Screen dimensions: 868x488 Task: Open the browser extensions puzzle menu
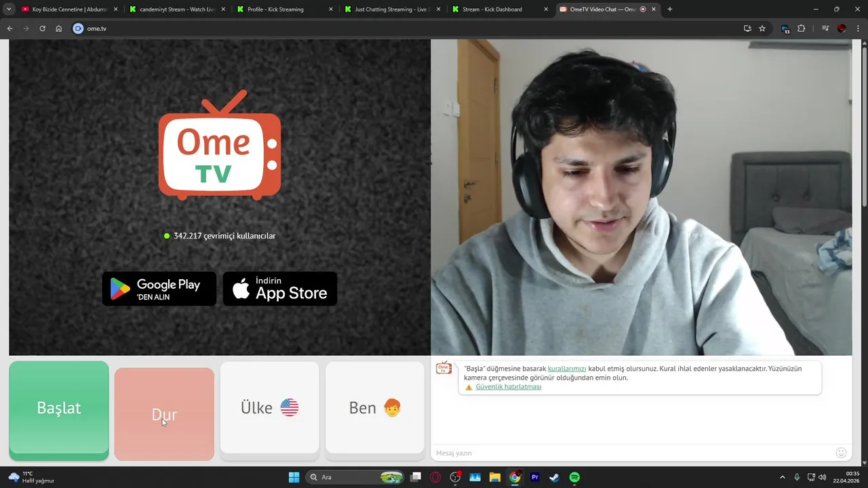(802, 28)
